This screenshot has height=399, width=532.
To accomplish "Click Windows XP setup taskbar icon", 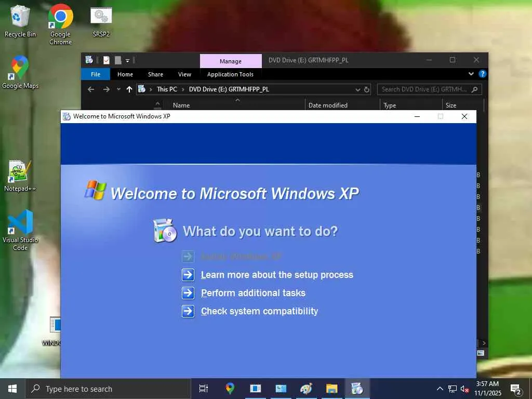I will pyautogui.click(x=357, y=389).
